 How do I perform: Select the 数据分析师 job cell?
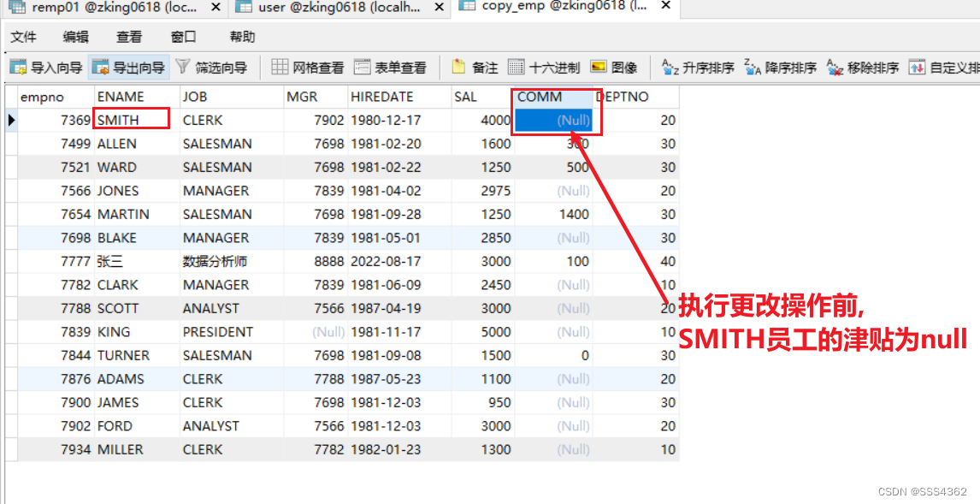tap(232, 261)
